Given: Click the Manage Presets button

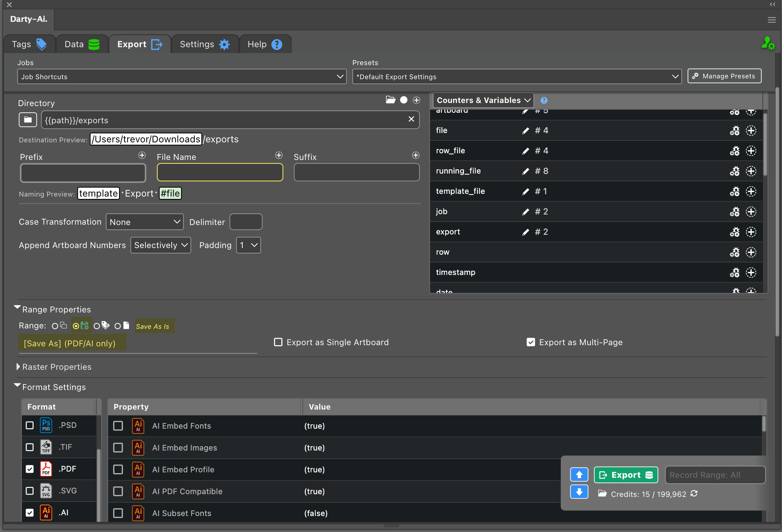Looking at the screenshot, I should coord(724,76).
